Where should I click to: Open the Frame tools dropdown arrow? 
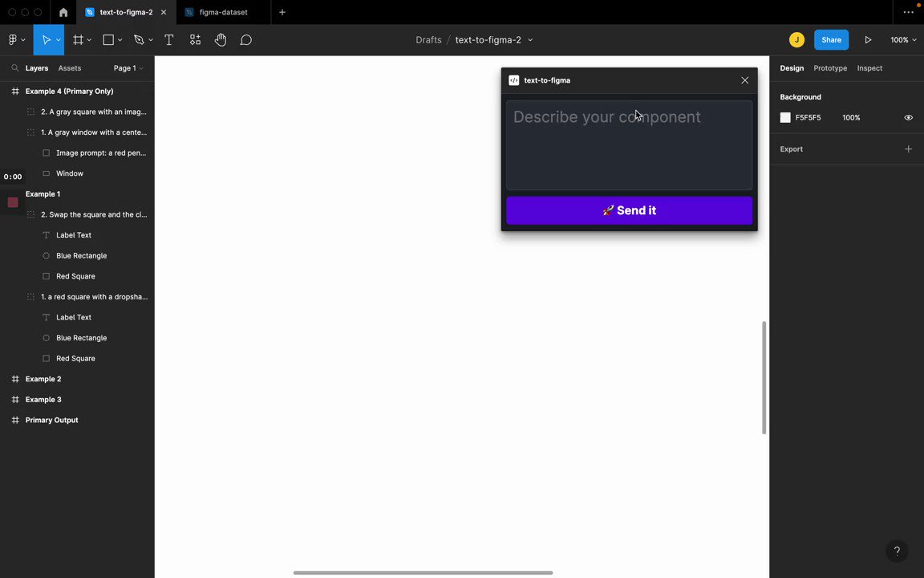tap(89, 40)
